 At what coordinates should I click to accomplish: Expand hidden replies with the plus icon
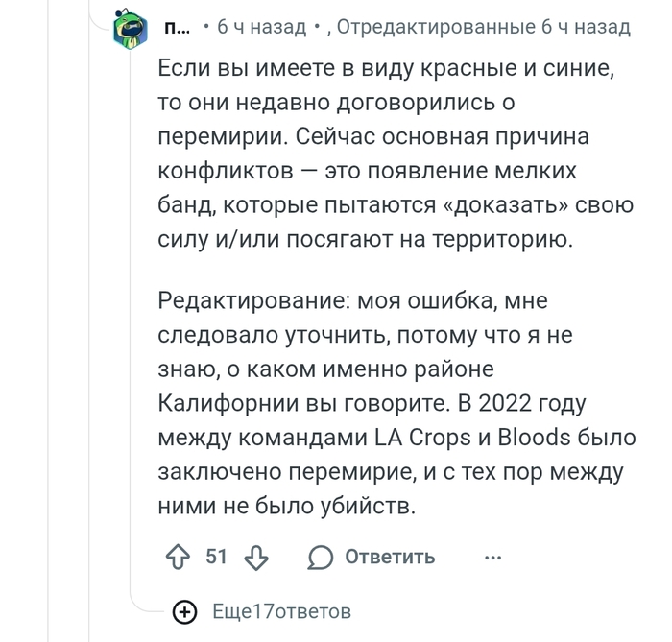click(x=185, y=611)
